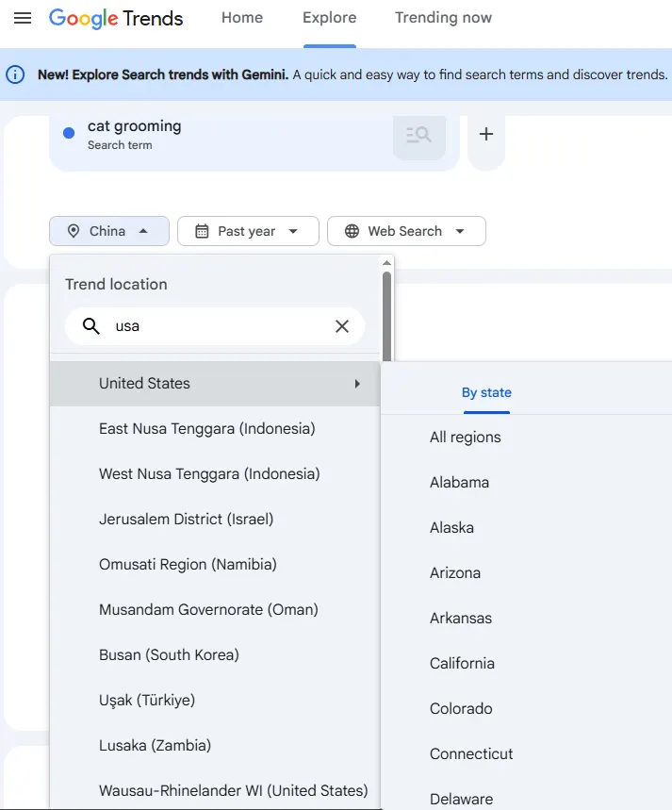This screenshot has width=672, height=810.
Task: Pick Colorado state
Action: pyautogui.click(x=526, y=708)
